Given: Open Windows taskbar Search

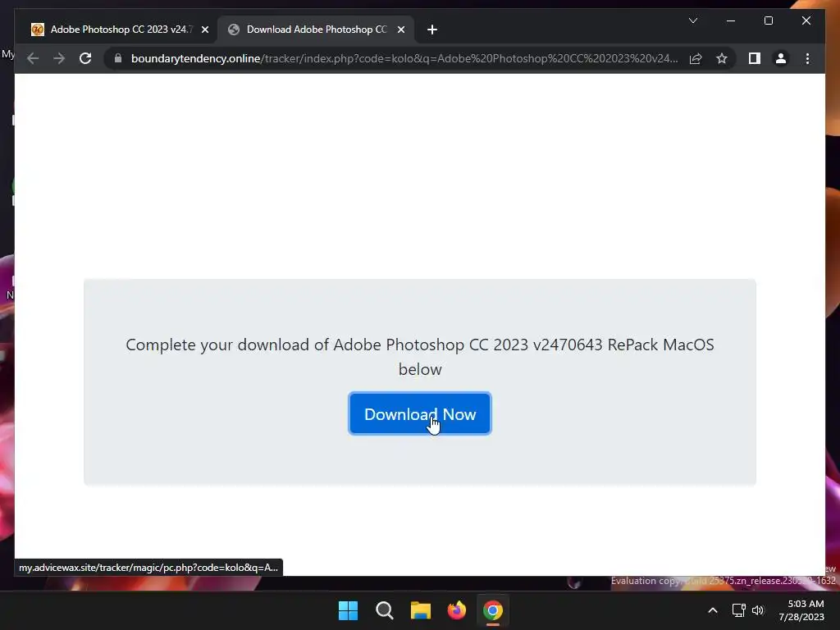Looking at the screenshot, I should (385, 610).
